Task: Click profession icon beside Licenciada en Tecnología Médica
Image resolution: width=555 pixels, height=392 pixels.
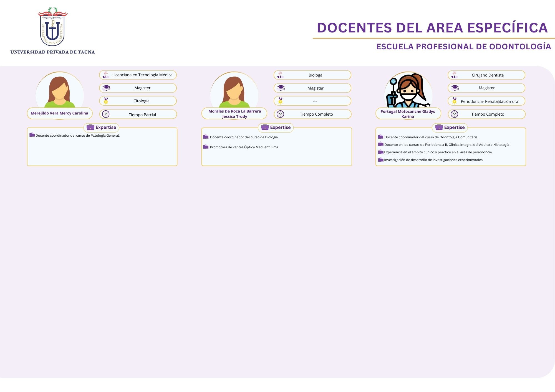Action: coord(106,75)
